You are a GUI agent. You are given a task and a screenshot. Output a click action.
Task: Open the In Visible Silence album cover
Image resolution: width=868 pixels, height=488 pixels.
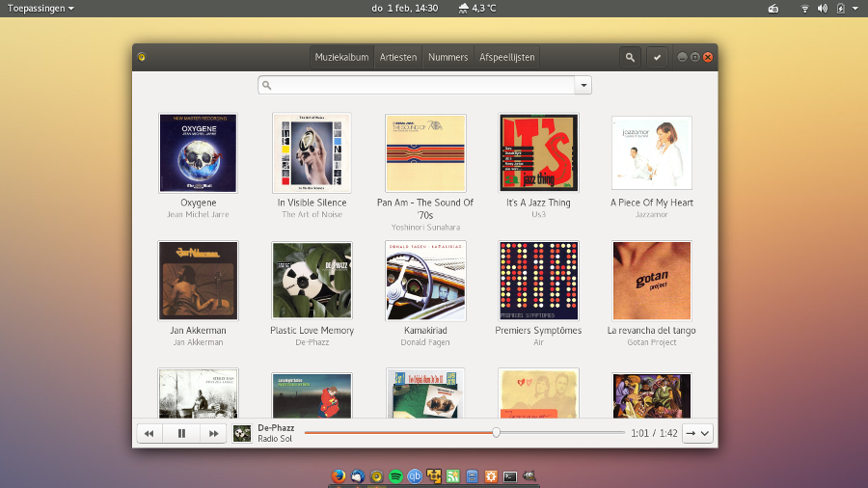[312, 153]
